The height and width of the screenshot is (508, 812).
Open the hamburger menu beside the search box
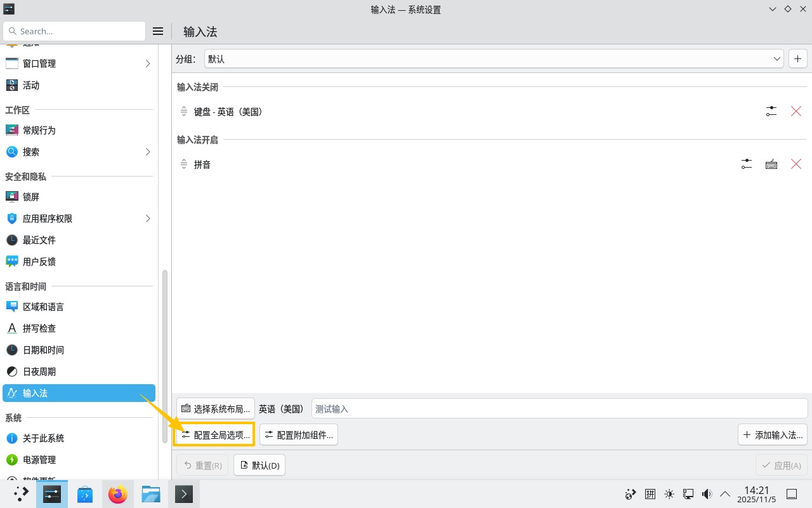pyautogui.click(x=157, y=30)
